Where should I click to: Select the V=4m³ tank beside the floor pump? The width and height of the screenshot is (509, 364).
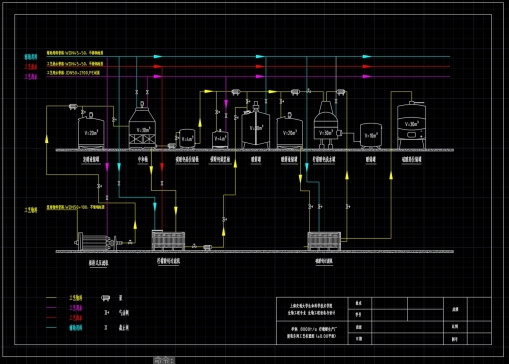coord(187,138)
